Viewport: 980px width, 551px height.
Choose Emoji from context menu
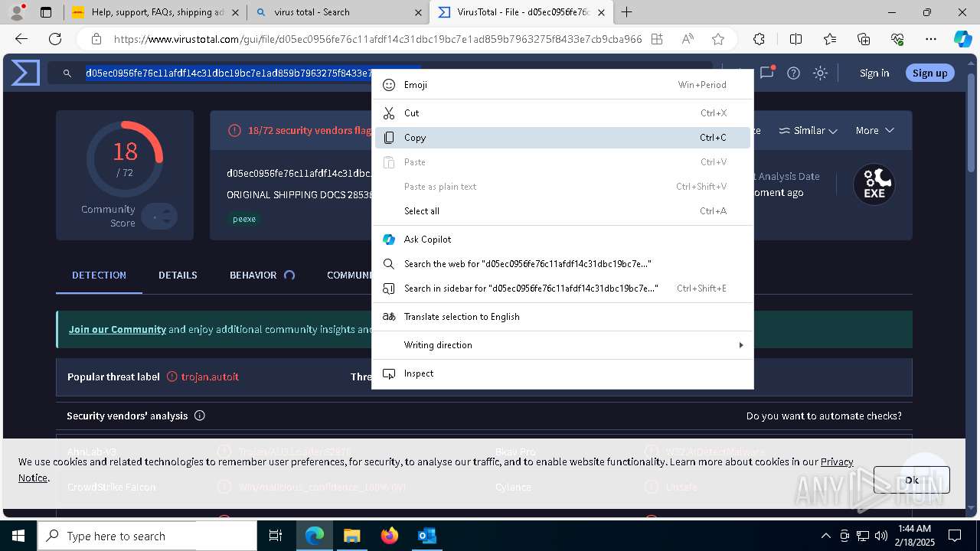click(563, 85)
